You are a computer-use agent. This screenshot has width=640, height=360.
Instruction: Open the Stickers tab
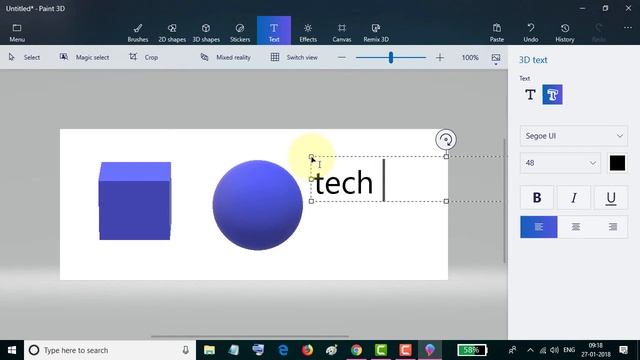240,33
